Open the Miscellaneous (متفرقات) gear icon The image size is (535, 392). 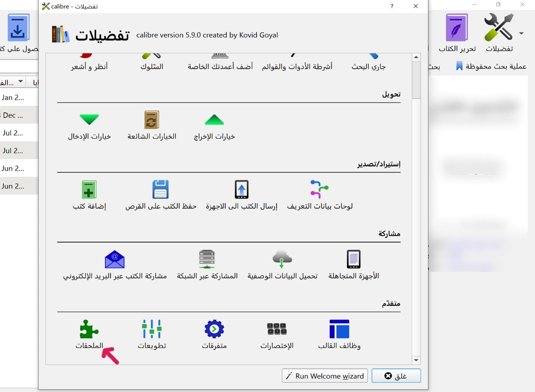coord(214,329)
